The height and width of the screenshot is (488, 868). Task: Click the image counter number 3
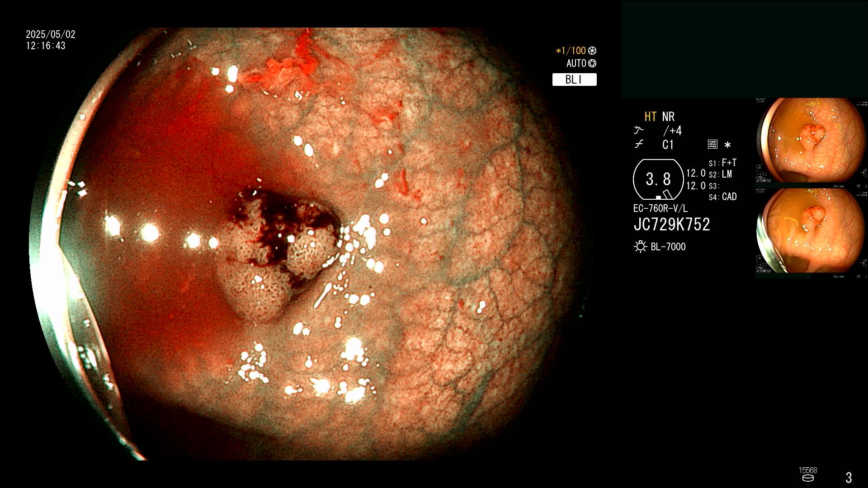coord(849,478)
